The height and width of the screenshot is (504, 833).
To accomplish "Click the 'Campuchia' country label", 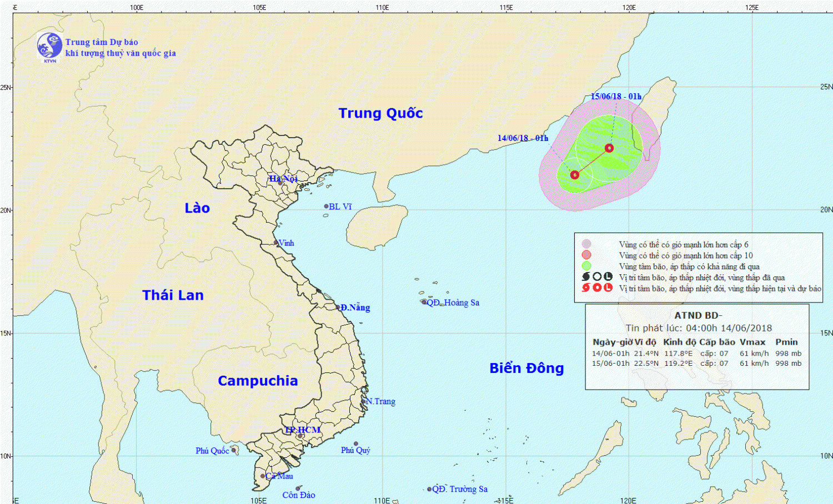I will (x=258, y=381).
